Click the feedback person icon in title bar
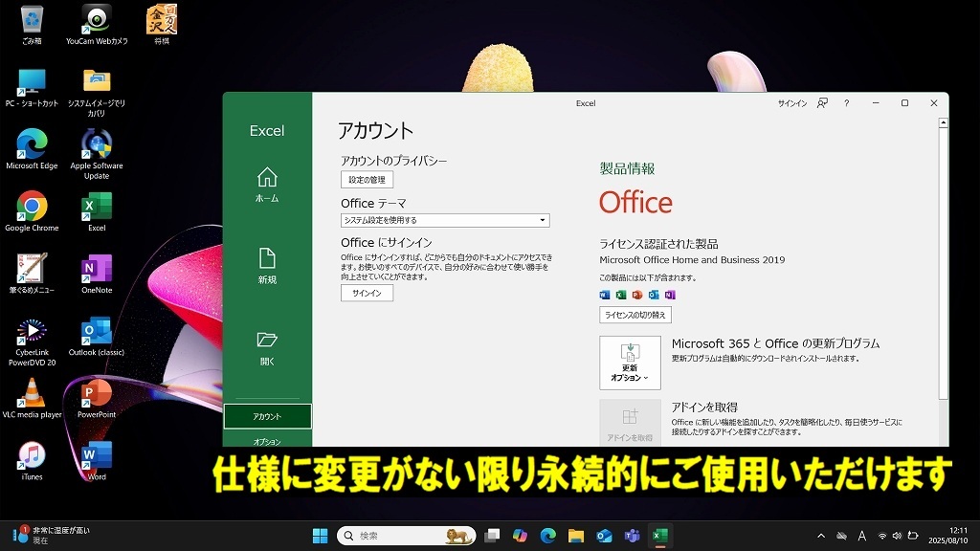The width and height of the screenshot is (980, 551). click(x=822, y=103)
